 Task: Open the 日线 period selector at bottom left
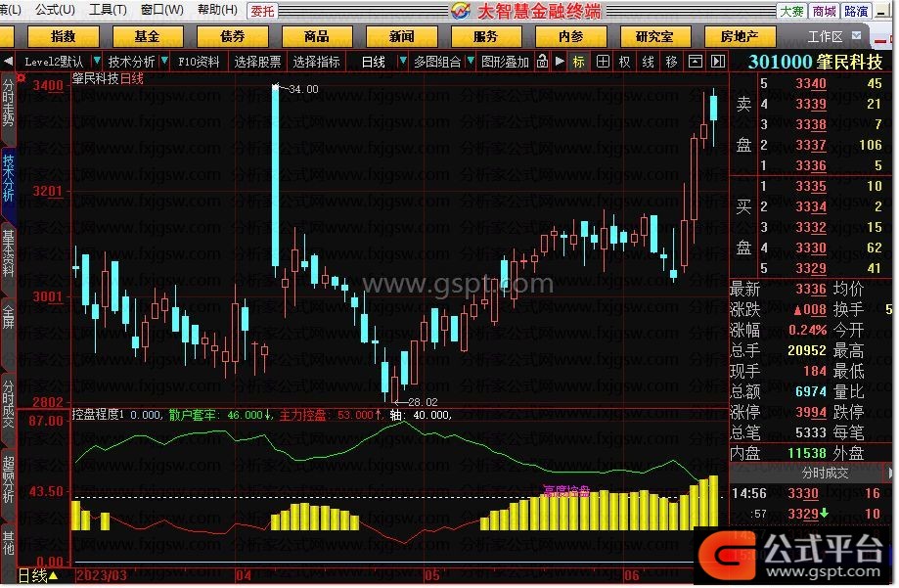[37, 575]
